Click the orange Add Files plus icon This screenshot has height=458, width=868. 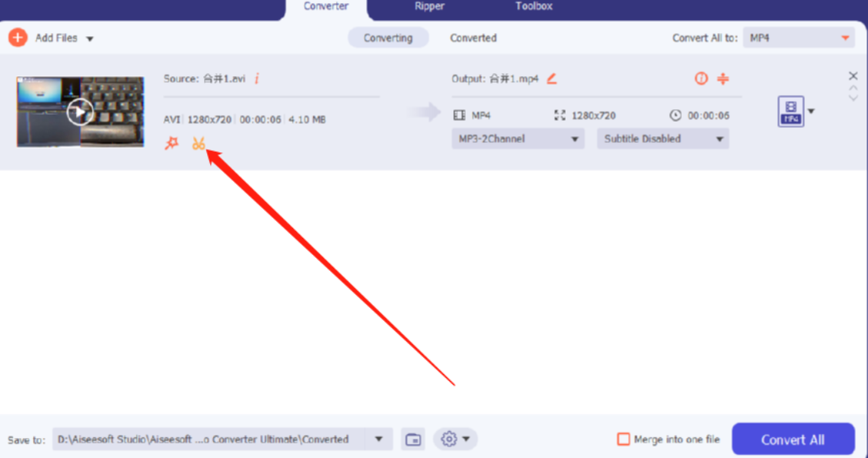18,38
